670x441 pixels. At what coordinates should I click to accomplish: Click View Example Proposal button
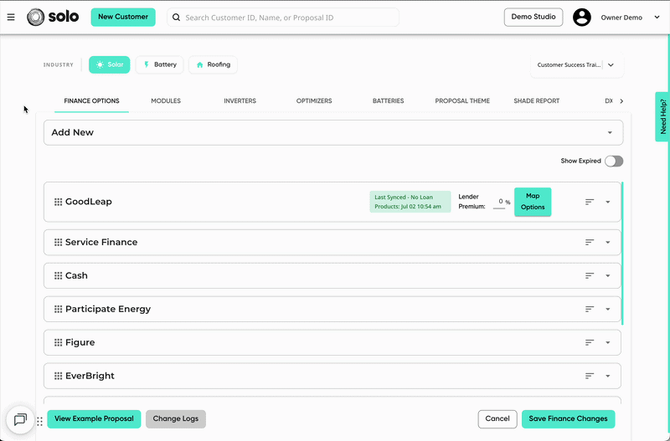pyautogui.click(x=94, y=419)
